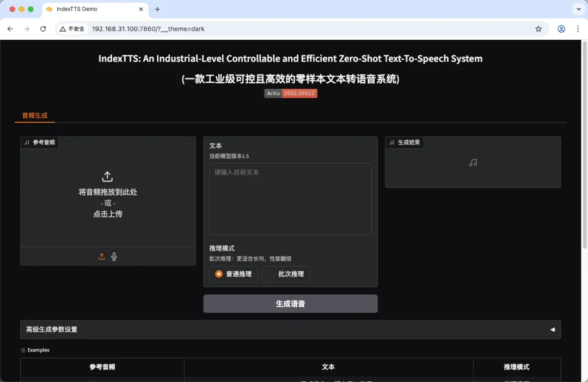Click the 不安全 site info indicator
Screen dimensions: 588x382
click(x=72, y=29)
